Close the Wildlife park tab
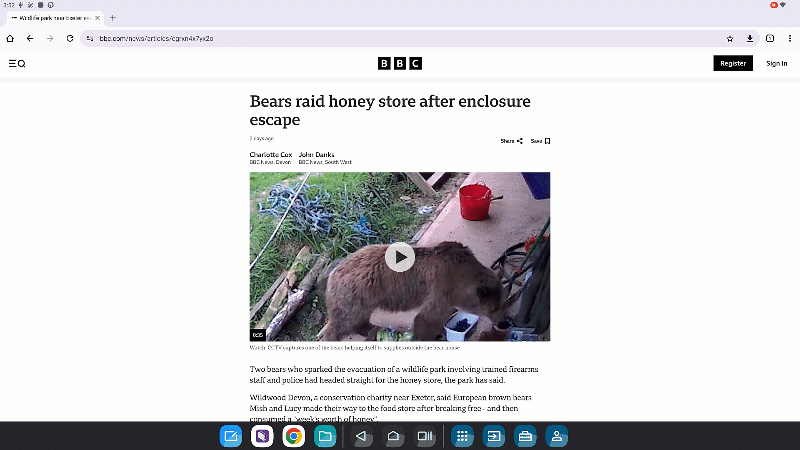Screen dimensions: 800x450 point(97,17)
